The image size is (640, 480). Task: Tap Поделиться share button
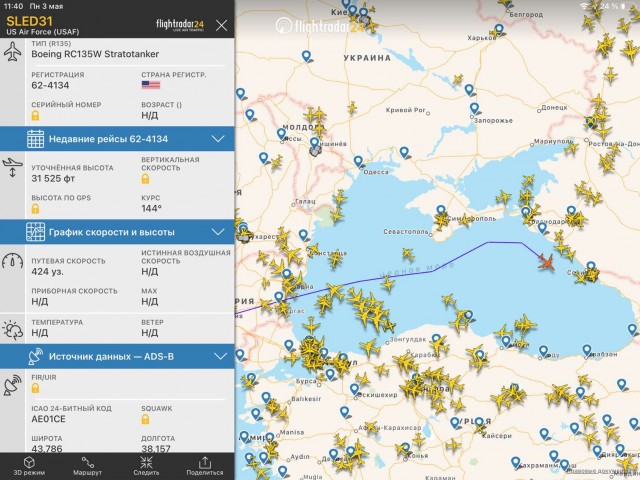[204, 467]
